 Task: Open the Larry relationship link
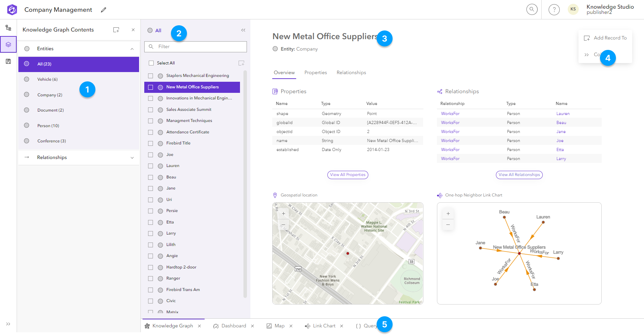click(x=561, y=159)
